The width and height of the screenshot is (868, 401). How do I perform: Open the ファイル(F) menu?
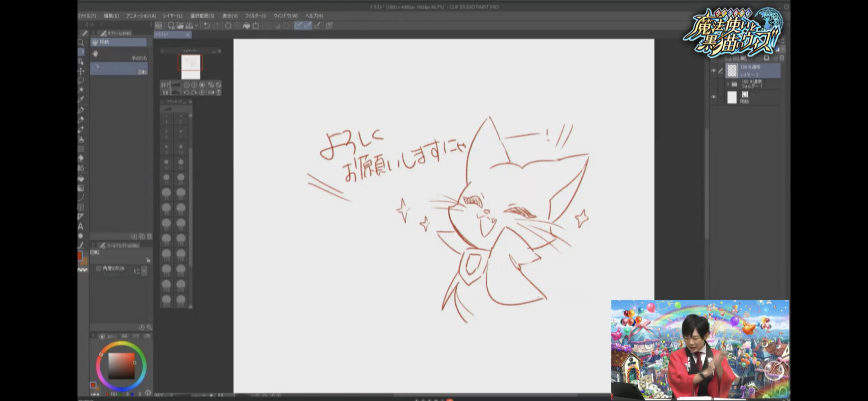[87, 16]
